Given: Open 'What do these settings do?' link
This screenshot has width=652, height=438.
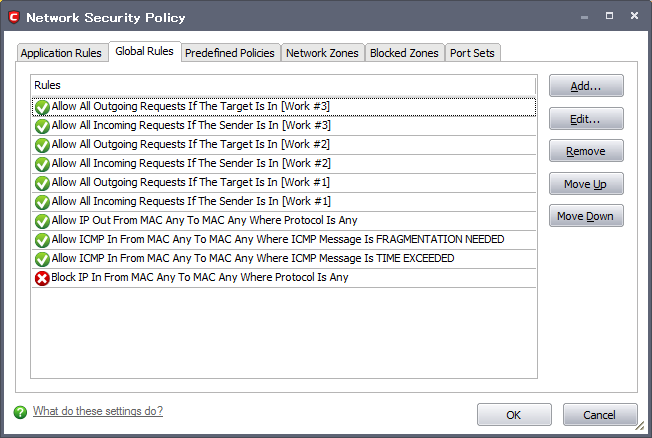Looking at the screenshot, I should pyautogui.click(x=98, y=411).
